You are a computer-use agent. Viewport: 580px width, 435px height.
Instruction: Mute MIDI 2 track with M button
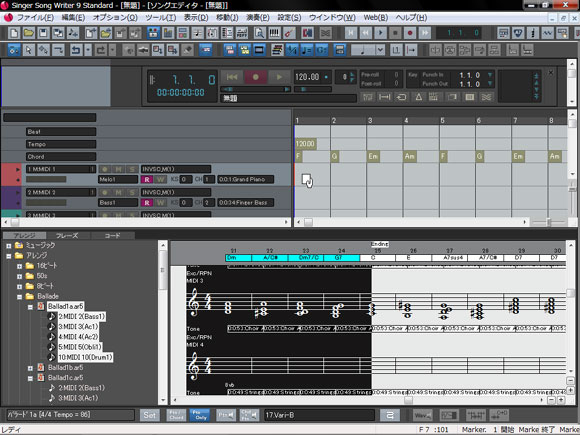tap(118, 192)
